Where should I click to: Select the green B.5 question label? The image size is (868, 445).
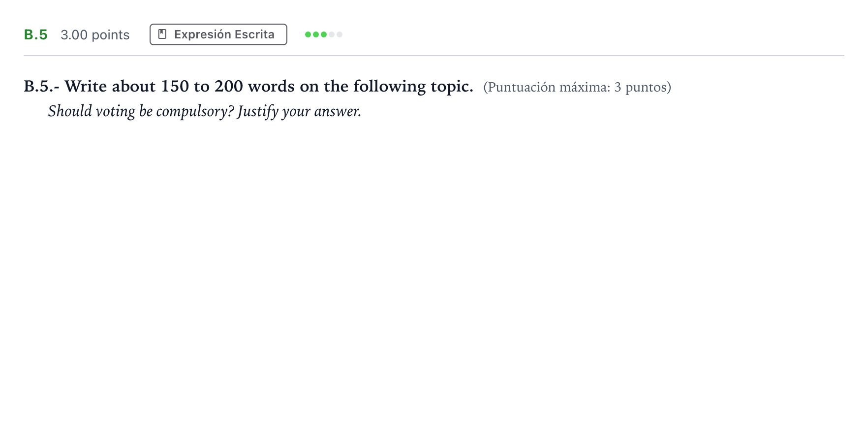[x=36, y=35]
